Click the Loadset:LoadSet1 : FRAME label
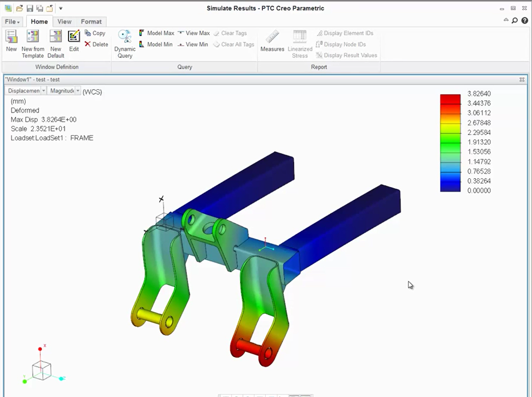The width and height of the screenshot is (532, 397). (52, 138)
